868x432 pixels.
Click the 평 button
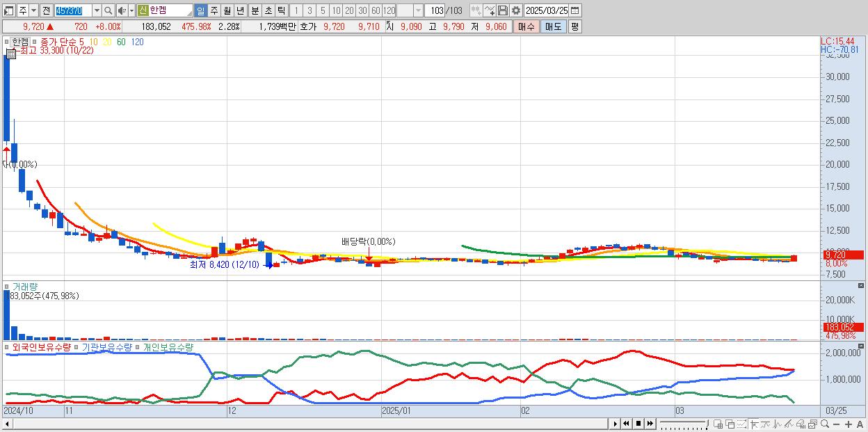[x=574, y=26]
